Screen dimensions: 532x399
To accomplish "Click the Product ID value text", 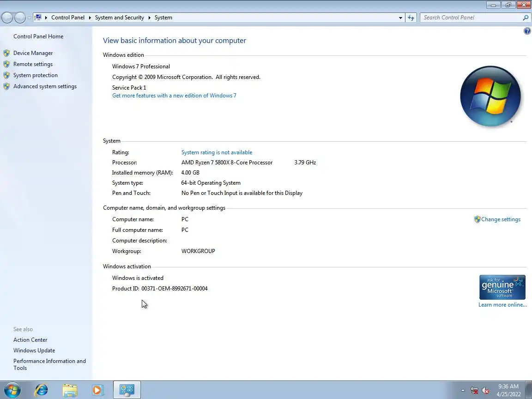I will pyautogui.click(x=175, y=289).
